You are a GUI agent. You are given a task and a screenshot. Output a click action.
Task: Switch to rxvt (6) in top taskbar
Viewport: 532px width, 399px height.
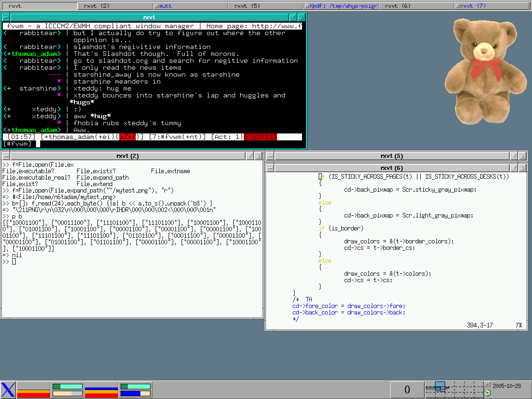tap(416, 6)
